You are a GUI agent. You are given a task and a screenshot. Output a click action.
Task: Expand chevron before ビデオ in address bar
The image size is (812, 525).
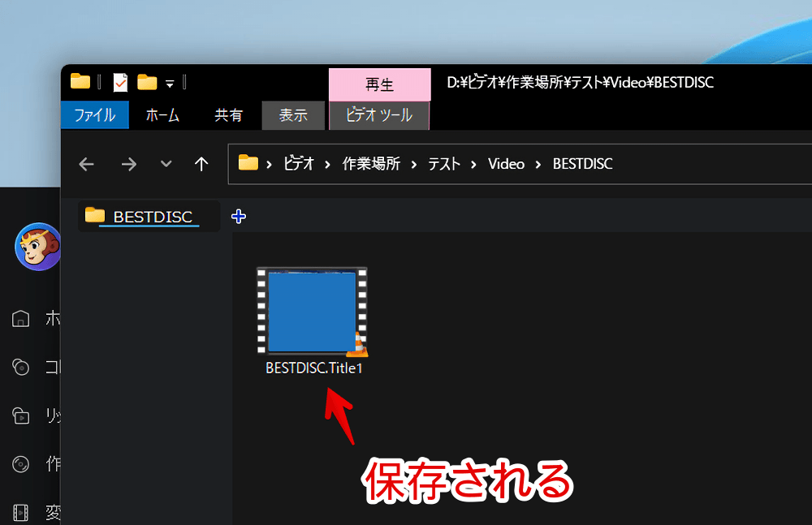click(269, 165)
